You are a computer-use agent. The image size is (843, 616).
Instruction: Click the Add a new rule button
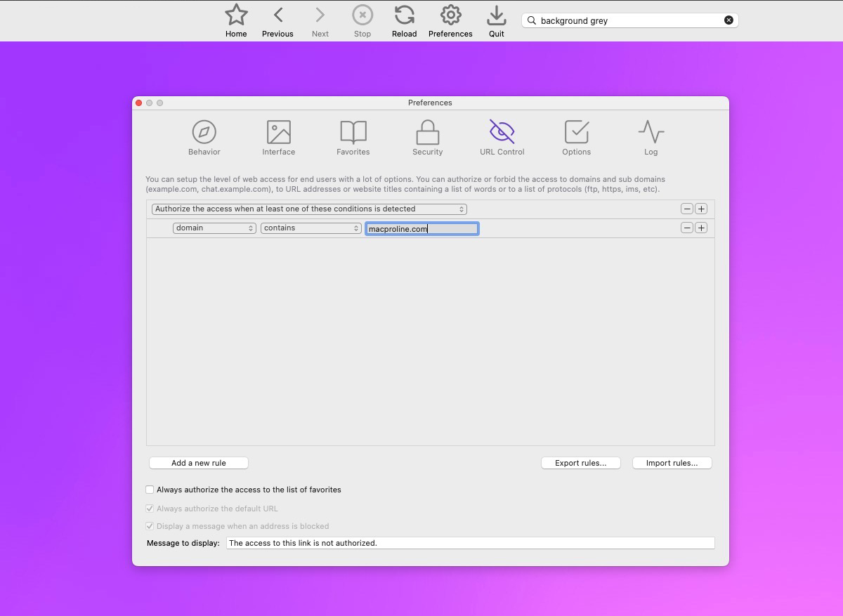[199, 463]
